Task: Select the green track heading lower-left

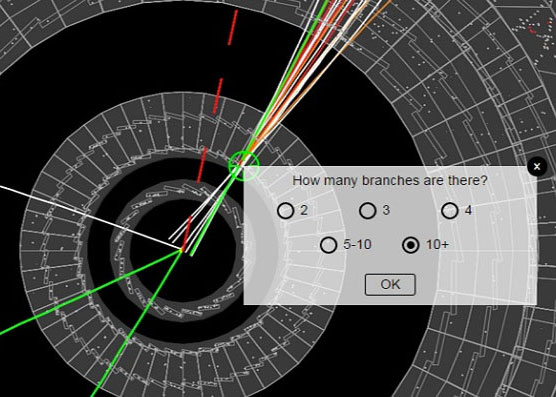Action: [x=89, y=292]
